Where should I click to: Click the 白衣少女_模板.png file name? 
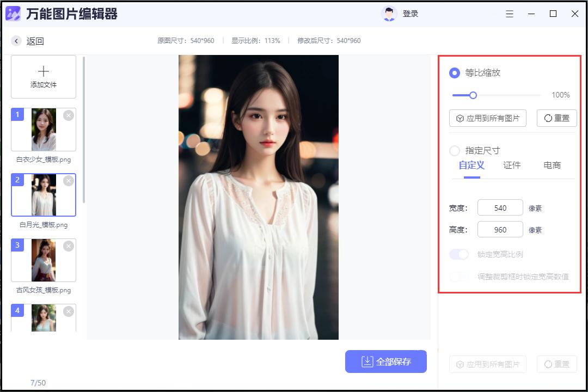44,160
